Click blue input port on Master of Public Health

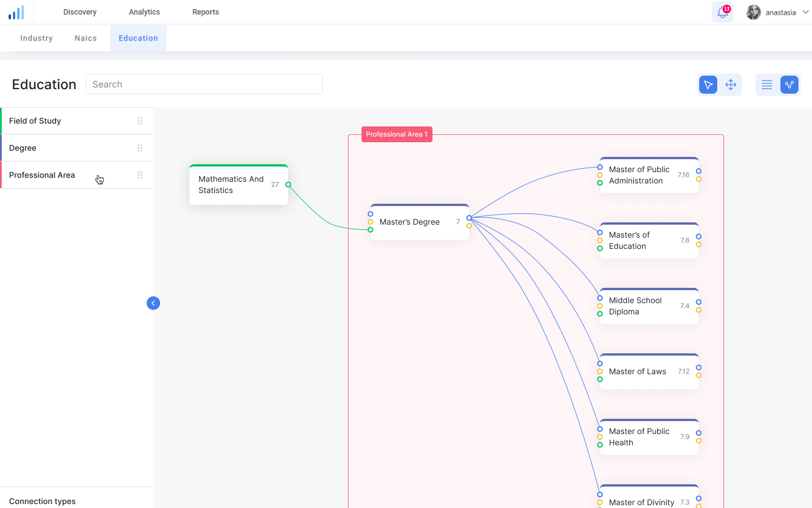click(600, 429)
